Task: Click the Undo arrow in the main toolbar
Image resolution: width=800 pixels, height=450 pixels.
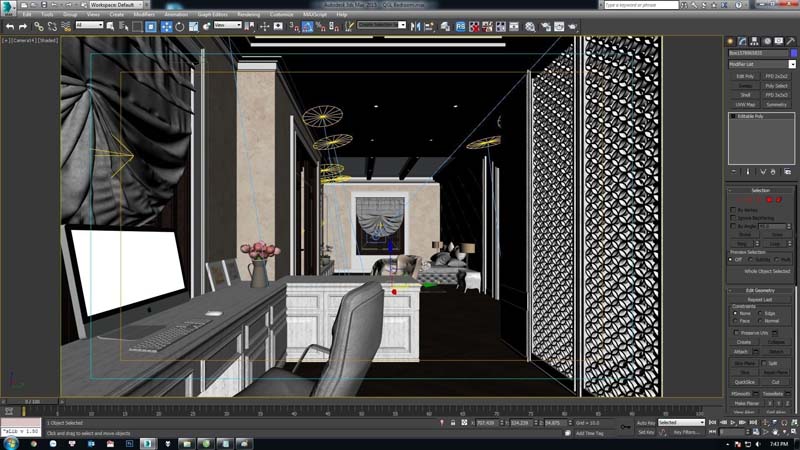Action: pyautogui.click(x=9, y=26)
